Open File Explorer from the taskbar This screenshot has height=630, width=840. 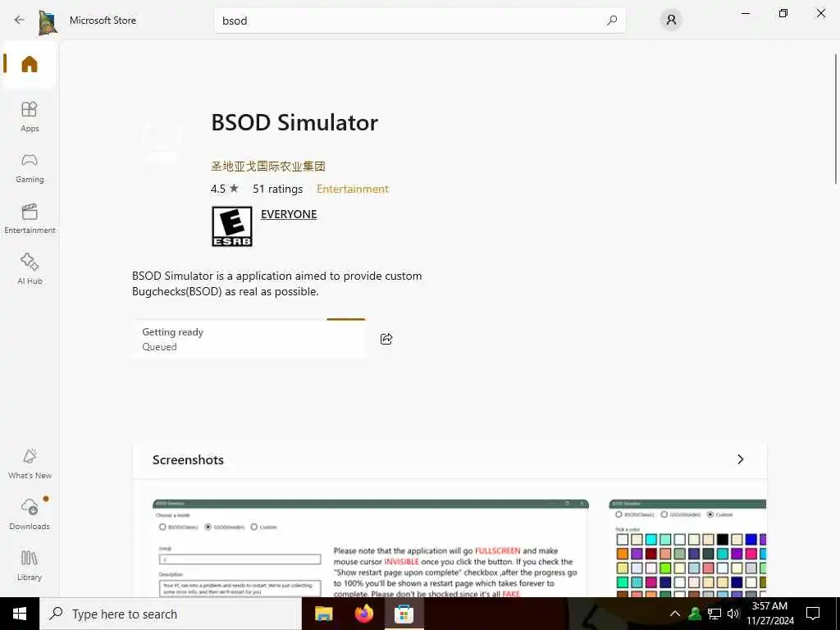323,614
